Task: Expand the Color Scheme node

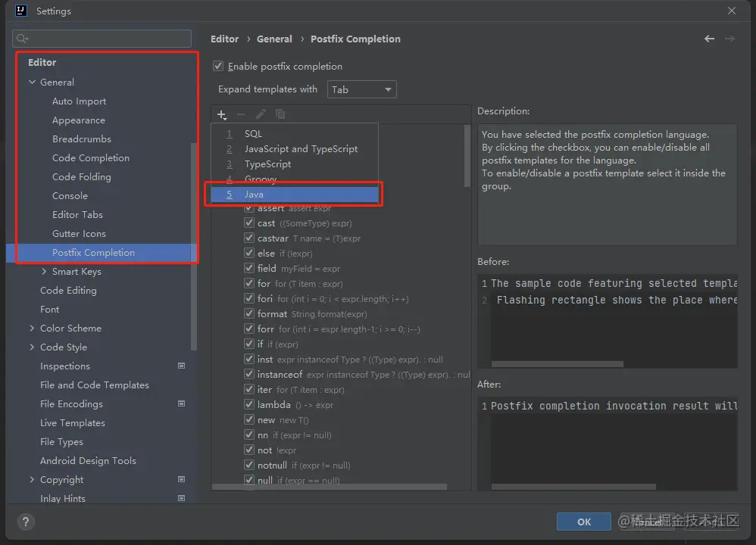Action: (x=33, y=329)
